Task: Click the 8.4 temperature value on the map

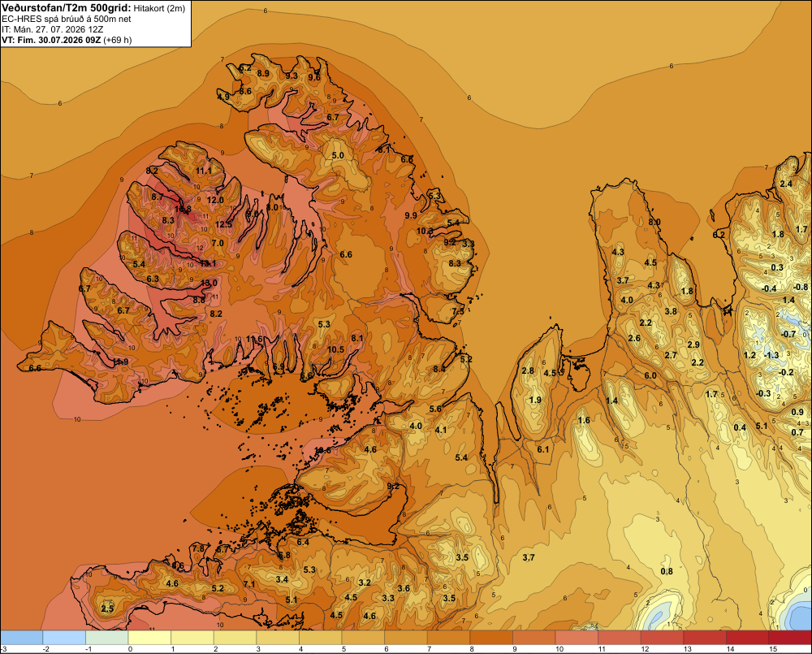Action: tap(439, 369)
